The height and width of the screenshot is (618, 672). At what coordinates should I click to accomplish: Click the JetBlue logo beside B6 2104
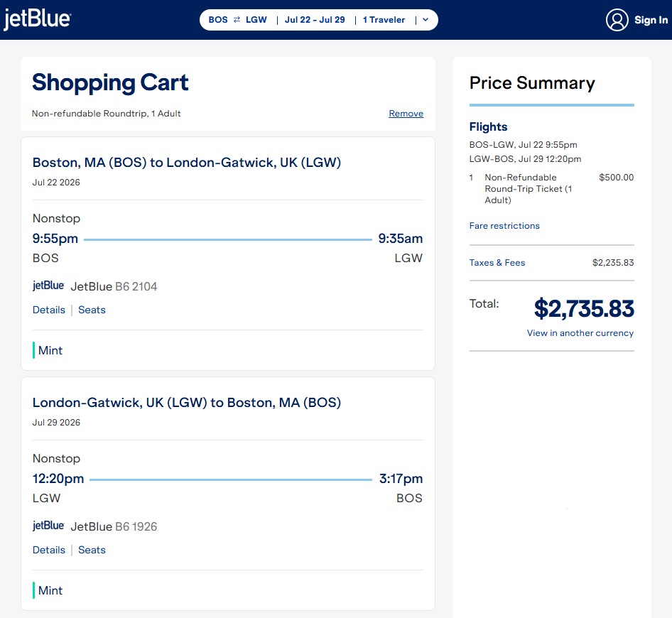pos(48,286)
